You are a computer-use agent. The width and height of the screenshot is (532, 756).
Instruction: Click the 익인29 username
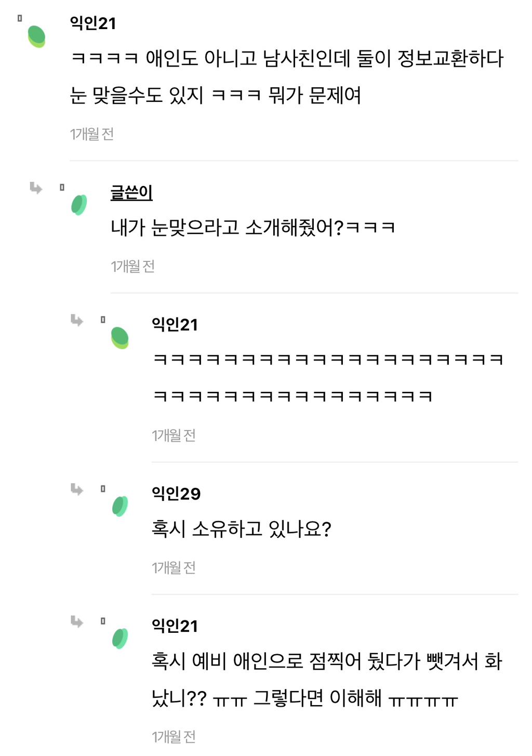(176, 494)
